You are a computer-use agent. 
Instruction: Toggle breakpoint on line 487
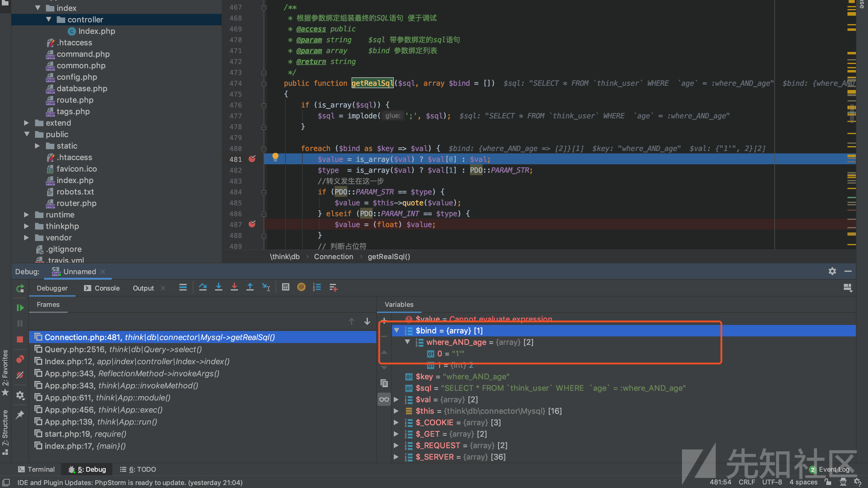tap(252, 224)
